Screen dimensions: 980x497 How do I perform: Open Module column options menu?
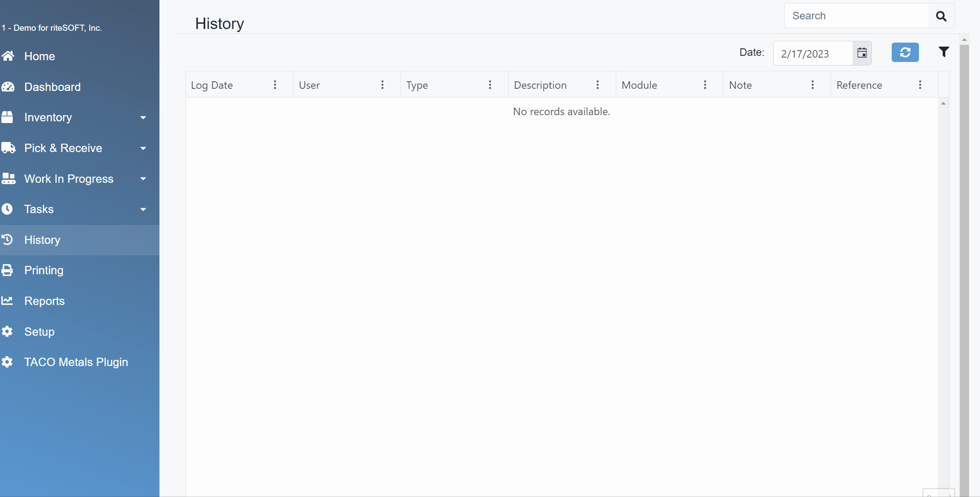[705, 85]
